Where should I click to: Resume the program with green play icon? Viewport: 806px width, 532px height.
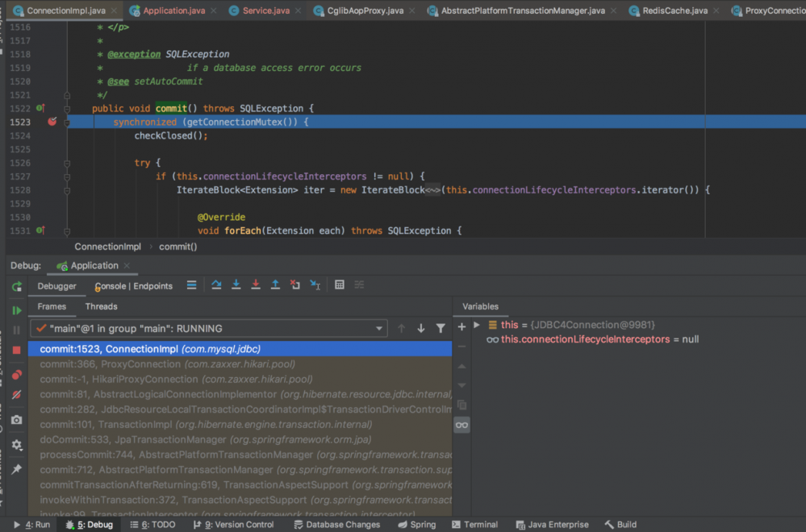tap(17, 310)
